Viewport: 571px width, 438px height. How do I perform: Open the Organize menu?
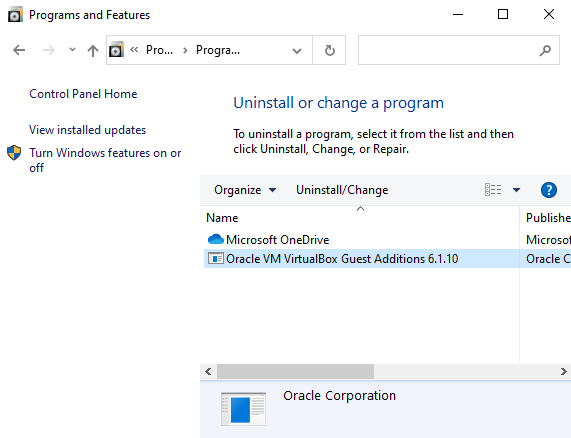pyautogui.click(x=245, y=190)
